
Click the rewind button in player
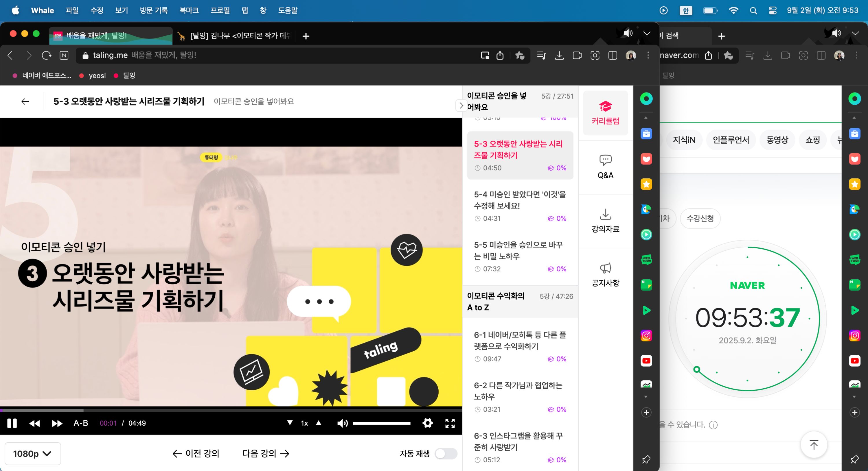34,423
